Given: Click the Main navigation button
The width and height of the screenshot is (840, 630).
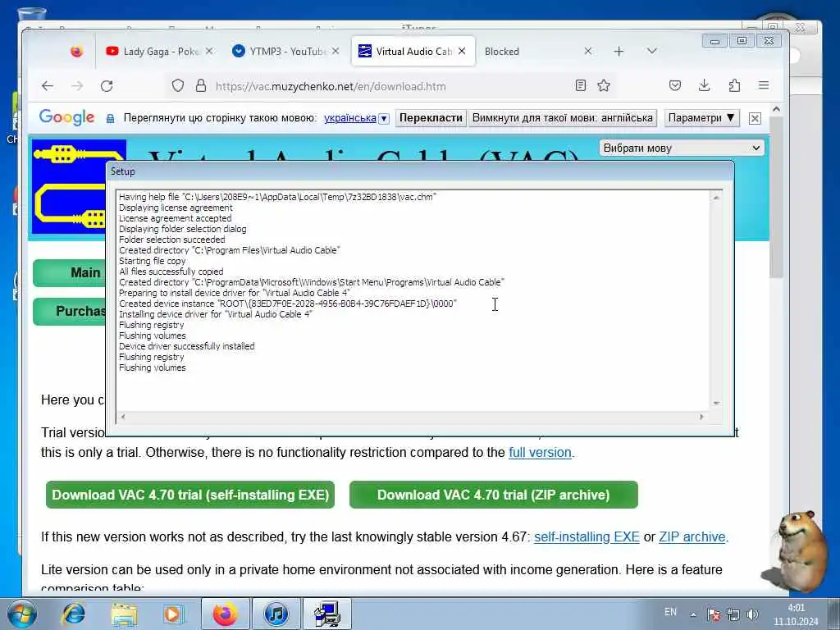Looking at the screenshot, I should pos(71,272).
